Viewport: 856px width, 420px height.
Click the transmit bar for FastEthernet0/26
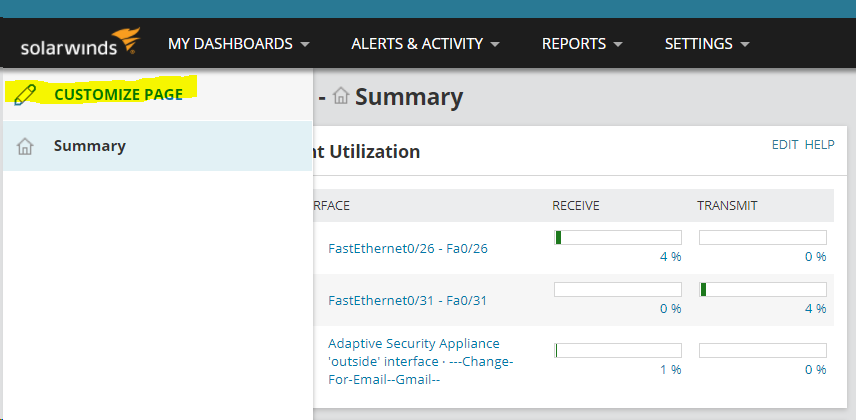(x=763, y=238)
